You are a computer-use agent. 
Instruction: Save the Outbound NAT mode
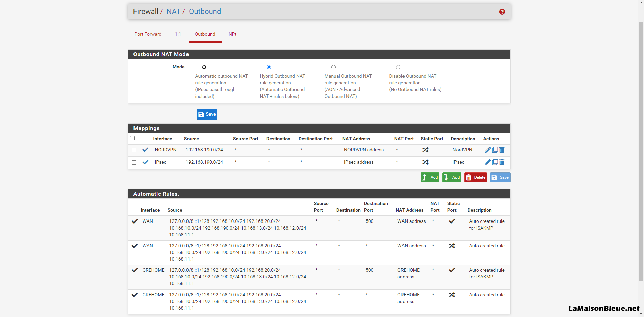click(207, 114)
